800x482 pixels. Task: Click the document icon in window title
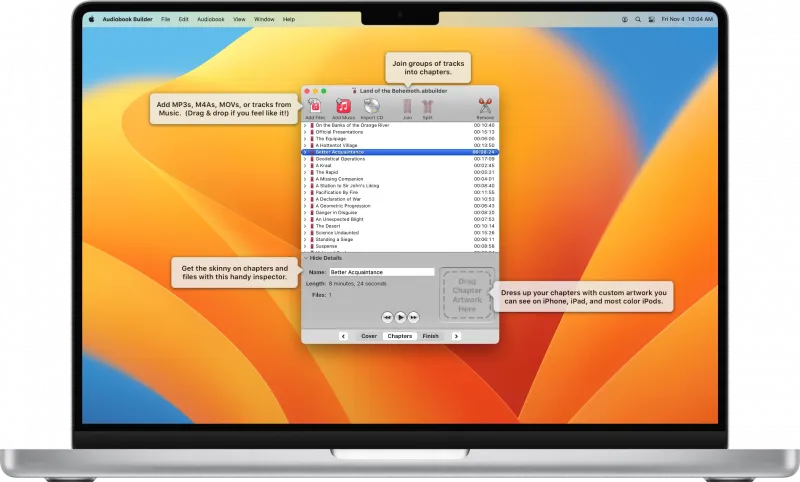(355, 91)
